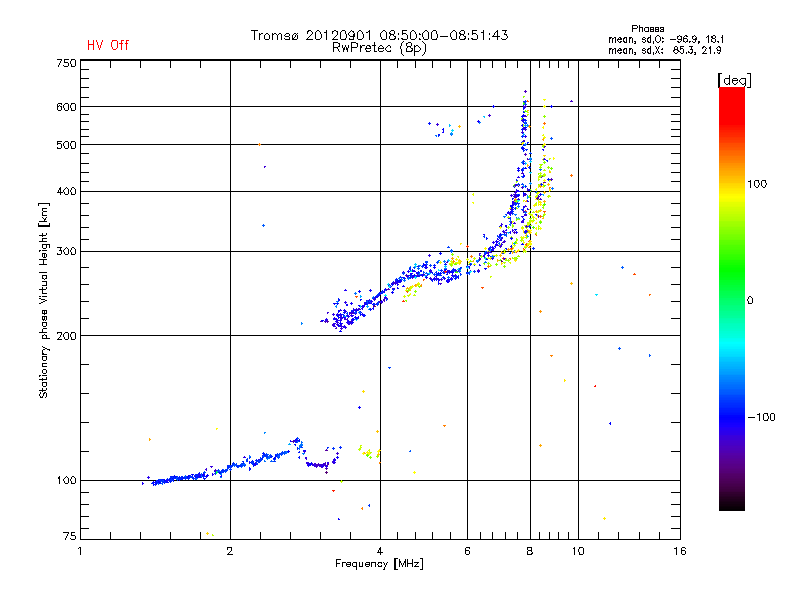This screenshot has height=600, width=800.
Task: Click the colorbar tick label '-100'
Action: click(x=761, y=417)
